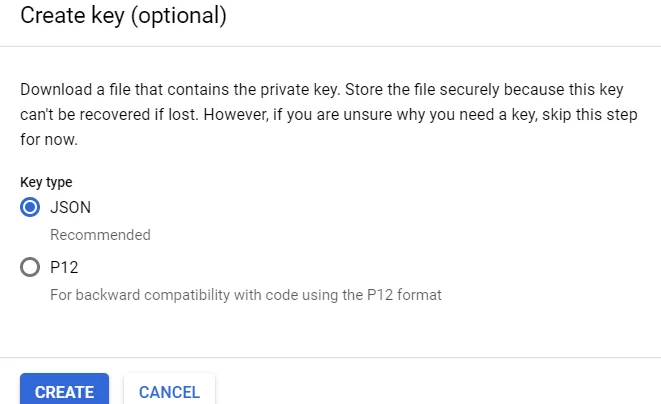Click the P12 backward compatibility description

click(246, 295)
